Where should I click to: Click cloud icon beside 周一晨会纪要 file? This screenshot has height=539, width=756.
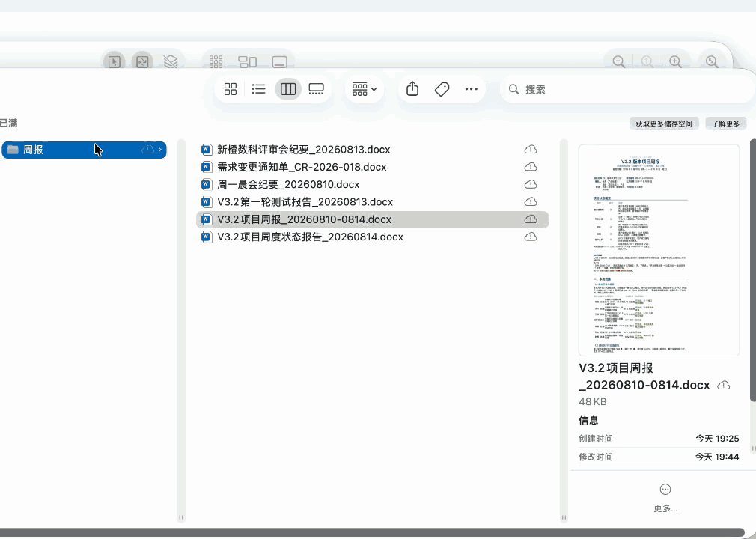coord(531,184)
